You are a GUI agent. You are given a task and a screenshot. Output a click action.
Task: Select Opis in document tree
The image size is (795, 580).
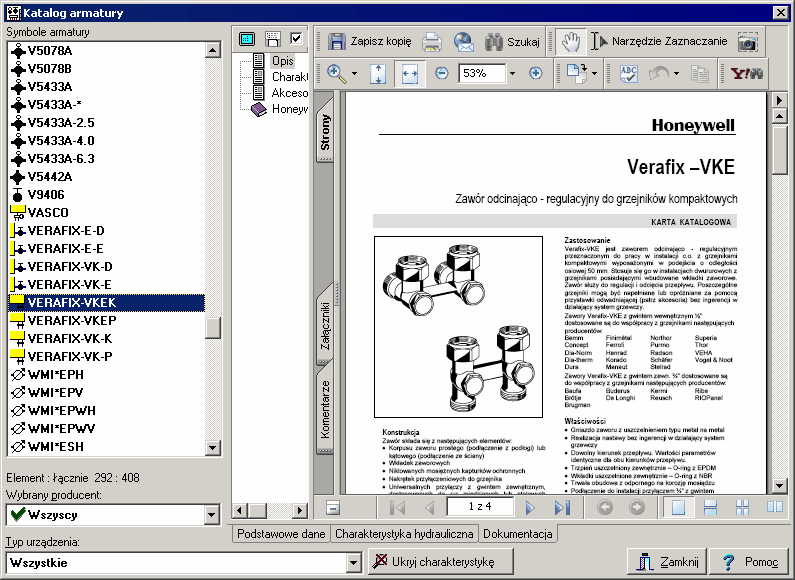(x=282, y=61)
